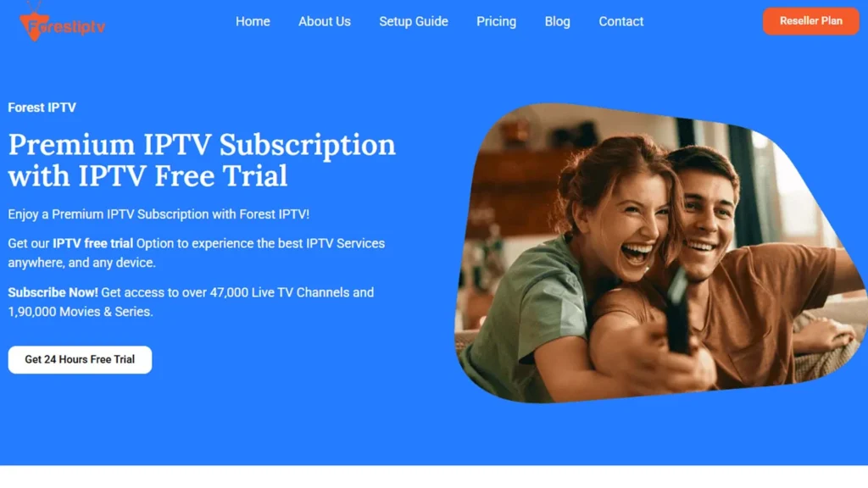This screenshot has width=868, height=488.
Task: Click the Forestiptv wordmark text in header
Action: click(68, 26)
